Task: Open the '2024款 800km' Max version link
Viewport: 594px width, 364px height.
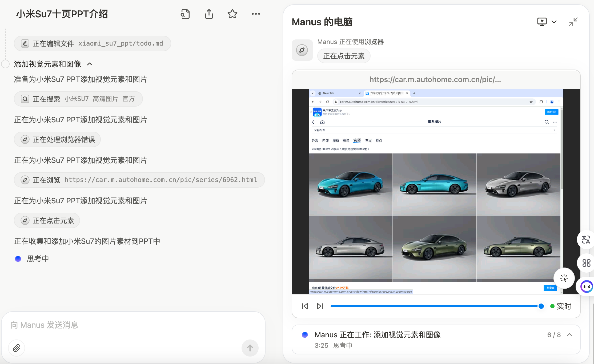Action: (x=340, y=149)
